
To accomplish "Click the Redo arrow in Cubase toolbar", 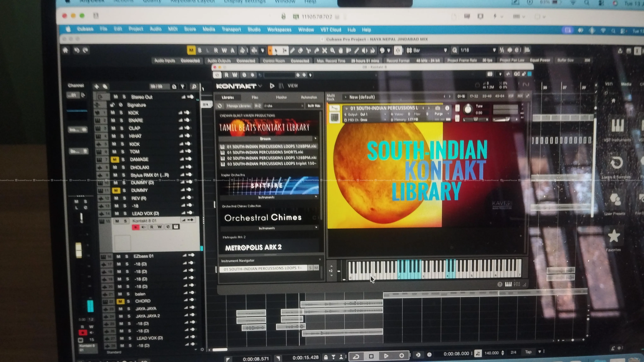I will [x=86, y=51].
